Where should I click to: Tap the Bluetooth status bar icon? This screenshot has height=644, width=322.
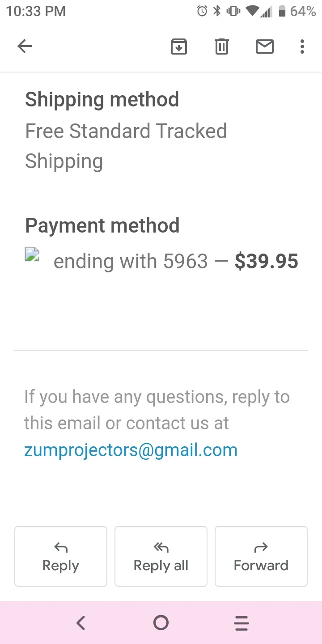217,11
